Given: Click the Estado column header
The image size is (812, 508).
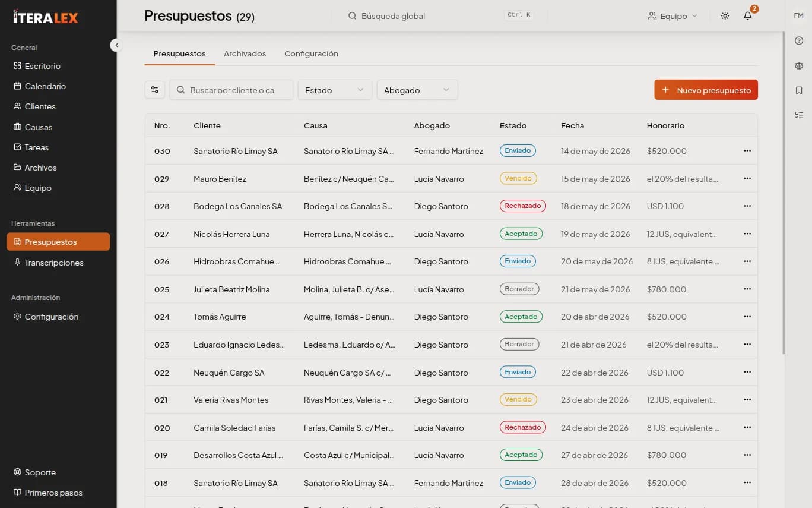Looking at the screenshot, I should coord(513,125).
